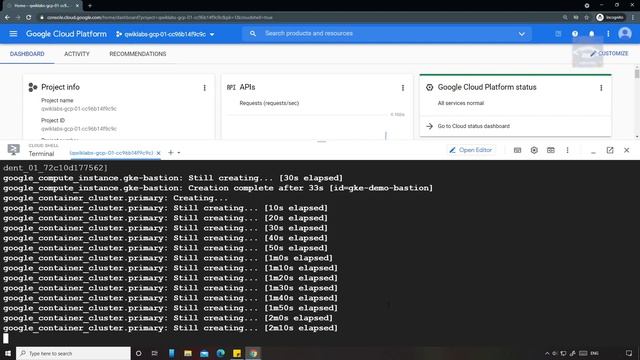
Task: Click the CUSTOMIZE button
Action: point(609,53)
